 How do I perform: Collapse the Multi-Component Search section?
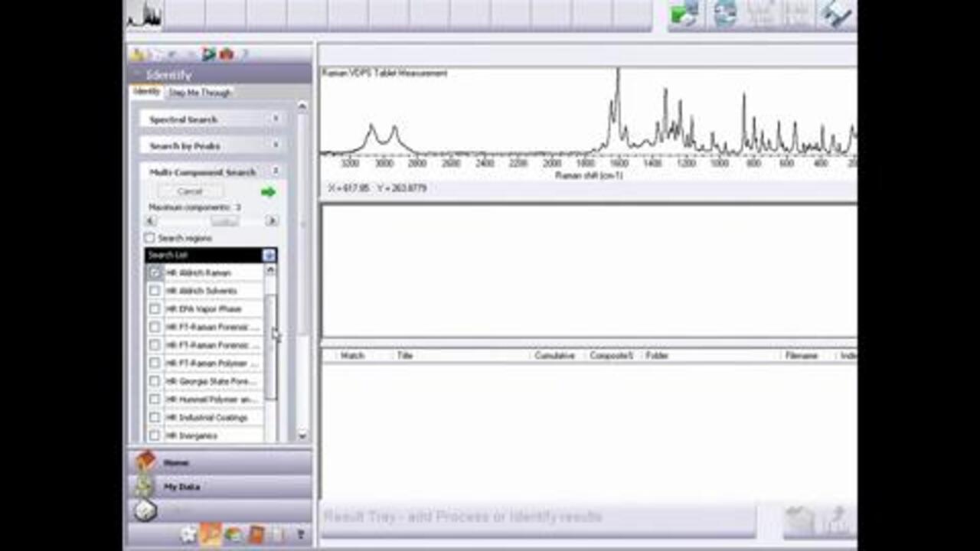click(276, 171)
